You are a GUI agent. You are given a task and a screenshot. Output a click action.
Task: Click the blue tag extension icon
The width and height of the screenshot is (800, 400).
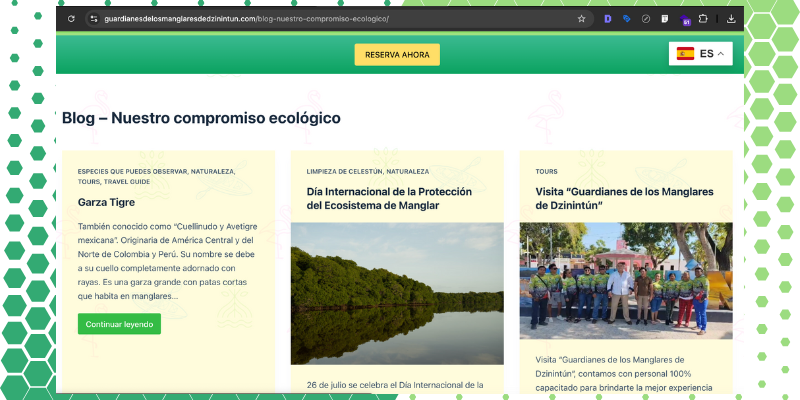627,18
